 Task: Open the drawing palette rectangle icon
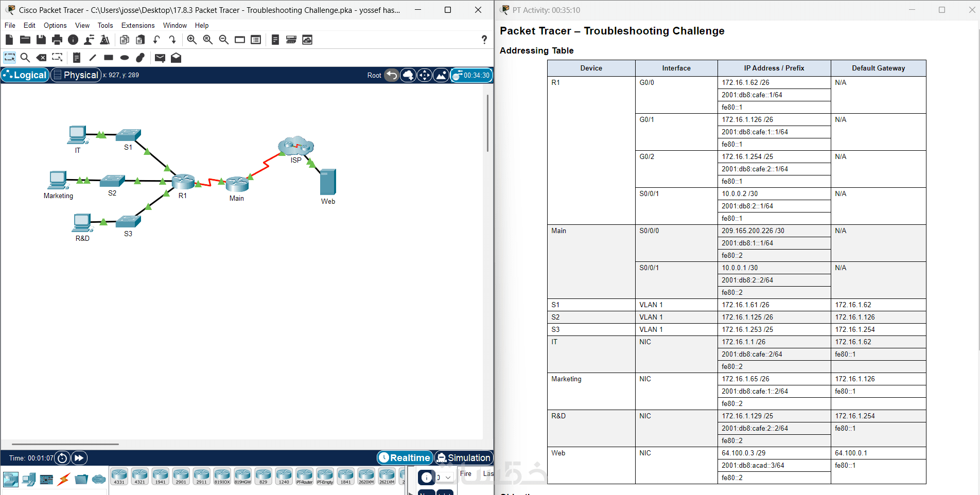click(x=240, y=40)
